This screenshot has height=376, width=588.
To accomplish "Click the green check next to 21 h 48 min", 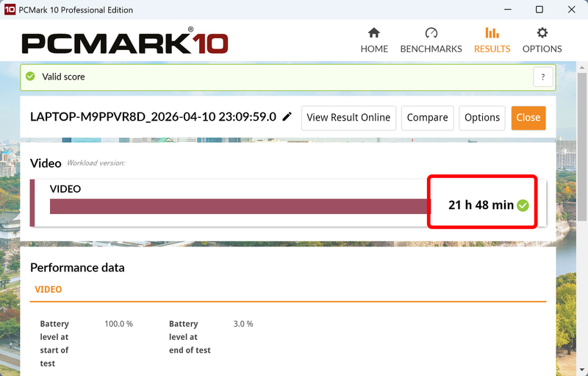I will pos(523,205).
